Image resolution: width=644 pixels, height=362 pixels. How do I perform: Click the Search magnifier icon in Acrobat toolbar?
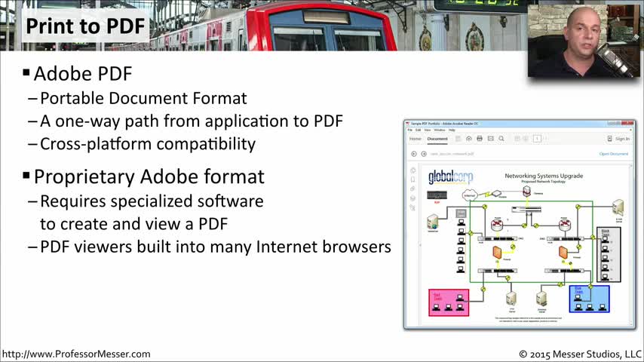coord(501,139)
